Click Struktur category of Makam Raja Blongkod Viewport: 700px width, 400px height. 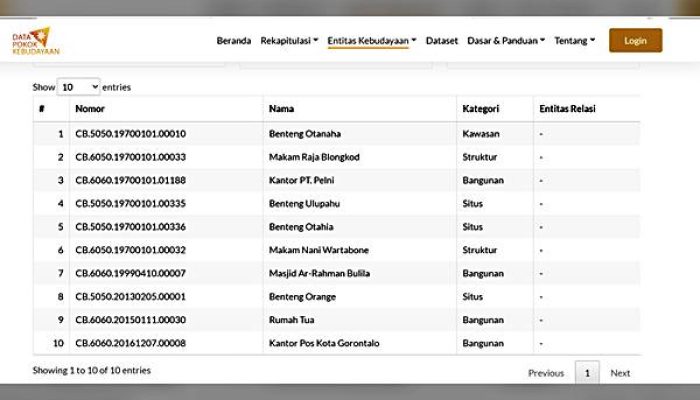click(x=479, y=157)
